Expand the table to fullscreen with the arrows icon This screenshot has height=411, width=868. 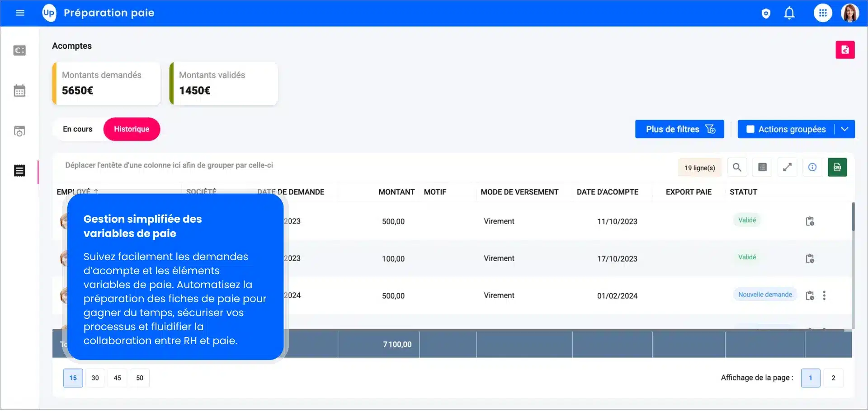point(788,167)
